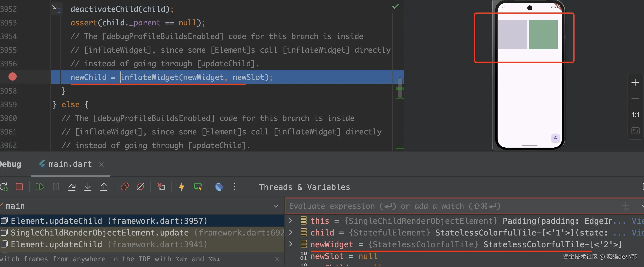Screen dimensions: 644x267
Task: Remove the red breakpoint in the gutter
Action: coord(12,76)
